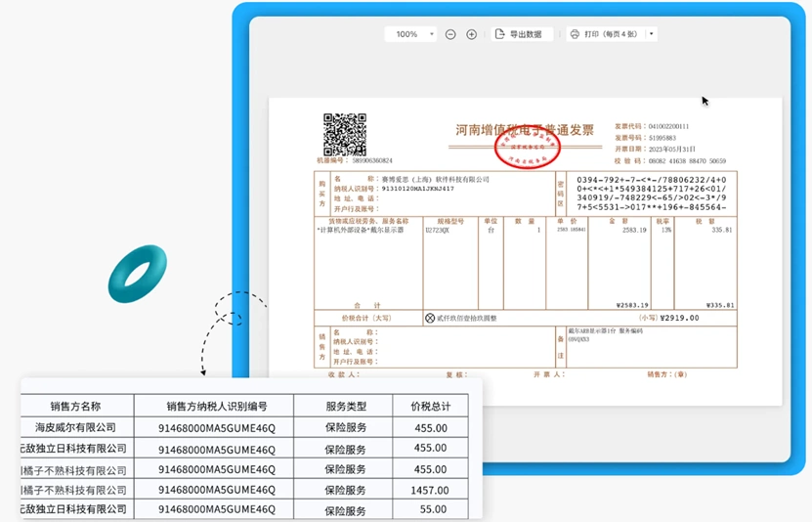Click the 价税总计 table header

coord(430,406)
